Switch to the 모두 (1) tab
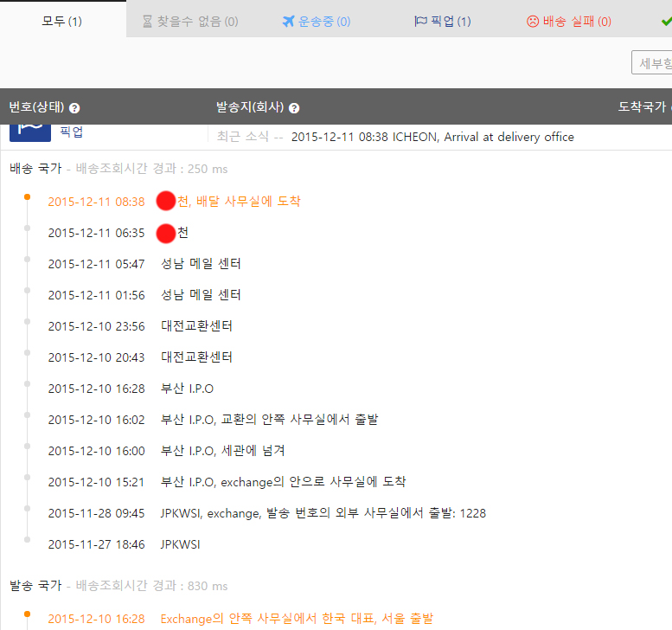Screen dimensions: 672x630 pos(61,21)
